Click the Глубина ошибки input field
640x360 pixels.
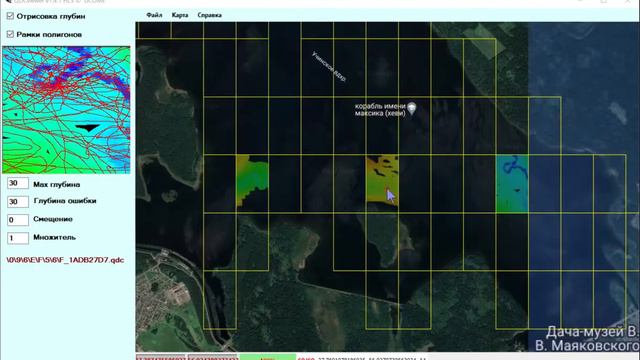pos(18,202)
